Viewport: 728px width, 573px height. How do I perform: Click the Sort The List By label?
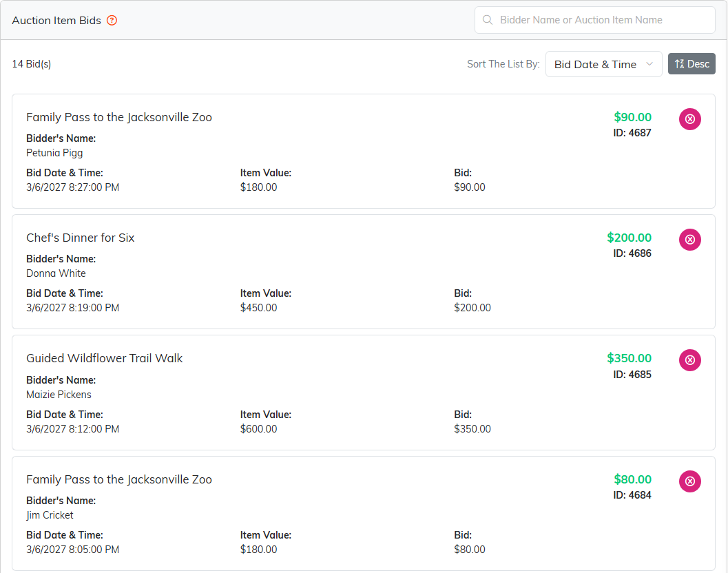click(x=503, y=64)
